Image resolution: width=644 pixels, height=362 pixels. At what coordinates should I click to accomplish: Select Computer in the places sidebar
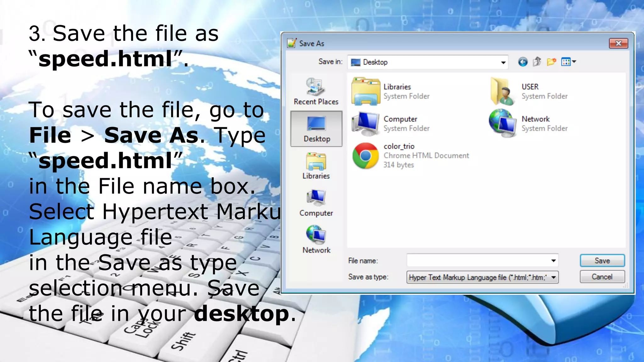click(316, 203)
